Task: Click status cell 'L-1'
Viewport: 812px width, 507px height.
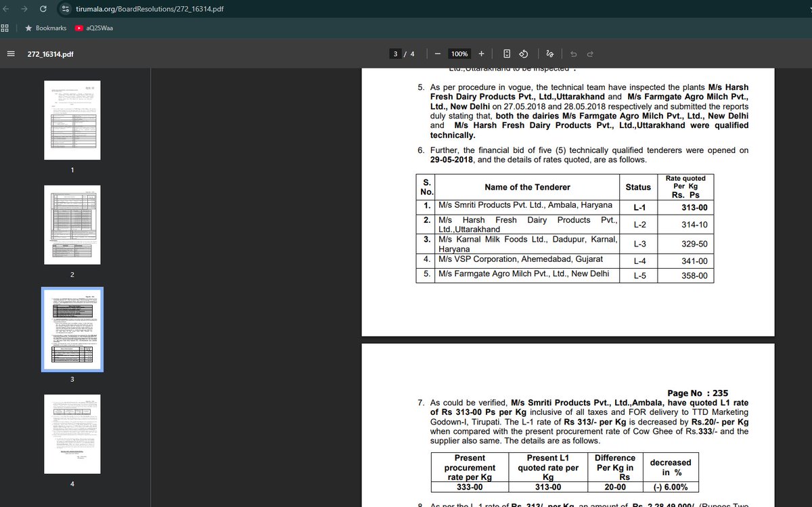Action: (639, 208)
